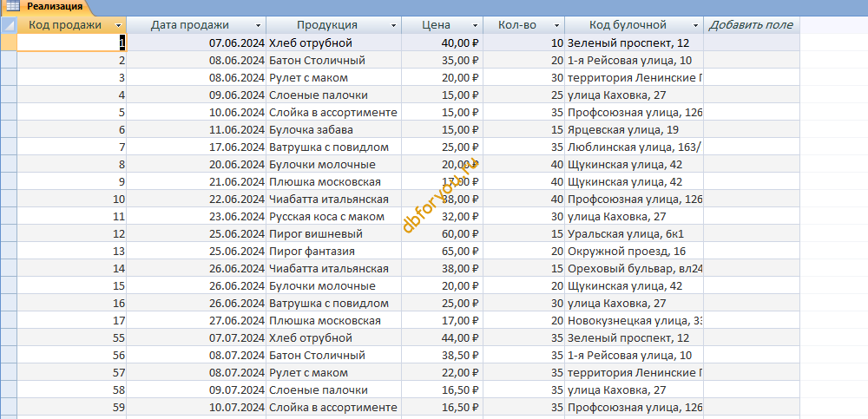Click Булочки молочные in sale row 8
The image size is (868, 419).
pos(334,164)
